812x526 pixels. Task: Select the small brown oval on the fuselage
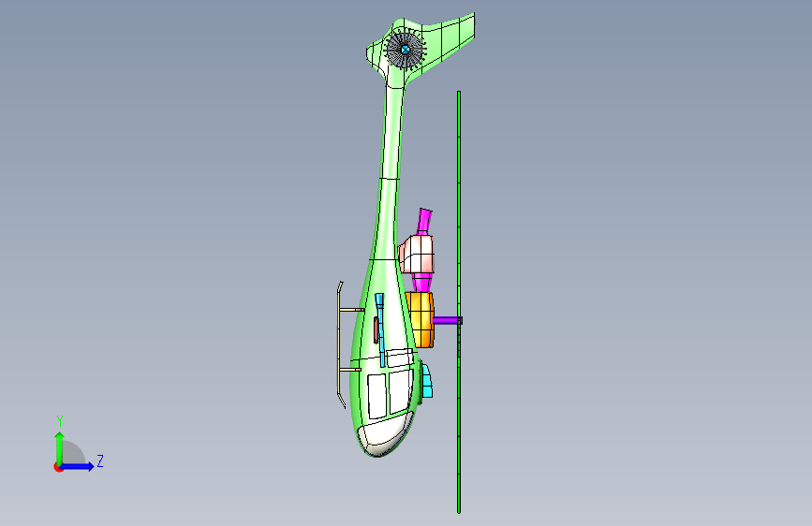(x=376, y=330)
